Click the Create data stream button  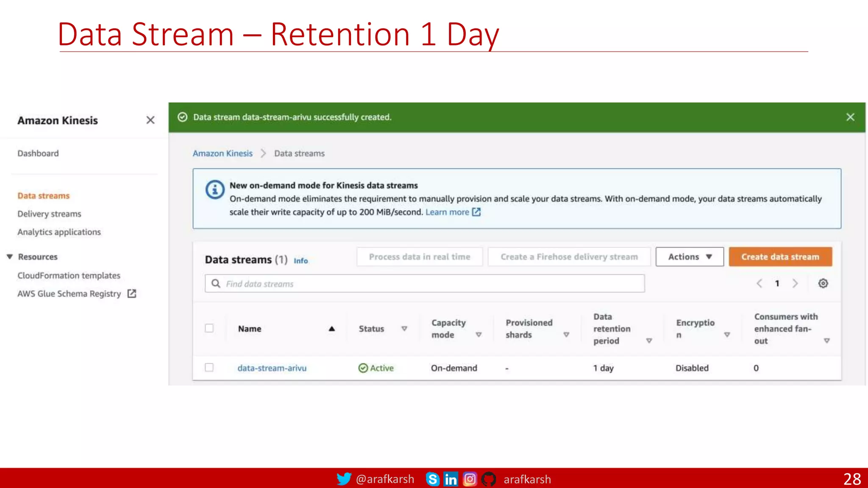pyautogui.click(x=780, y=257)
